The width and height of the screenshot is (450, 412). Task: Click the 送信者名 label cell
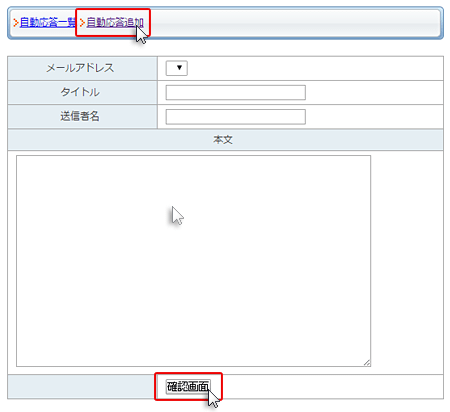pyautogui.click(x=82, y=117)
